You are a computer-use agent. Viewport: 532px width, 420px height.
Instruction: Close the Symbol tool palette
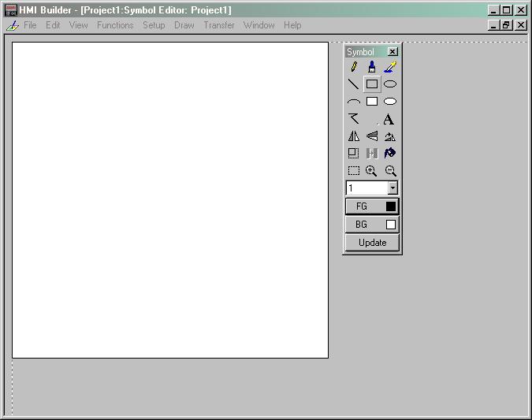[x=392, y=51]
